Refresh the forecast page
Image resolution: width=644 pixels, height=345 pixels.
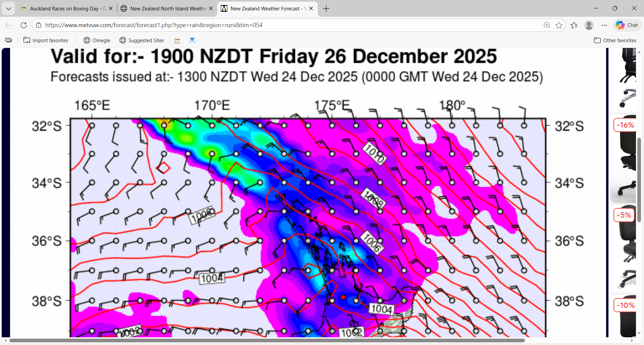(x=23, y=25)
